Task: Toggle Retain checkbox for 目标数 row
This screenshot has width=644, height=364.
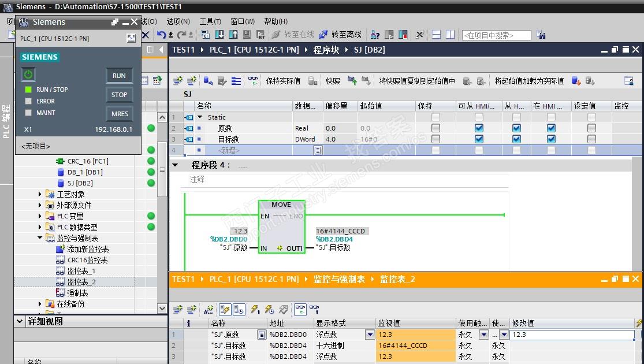Action: (435, 139)
